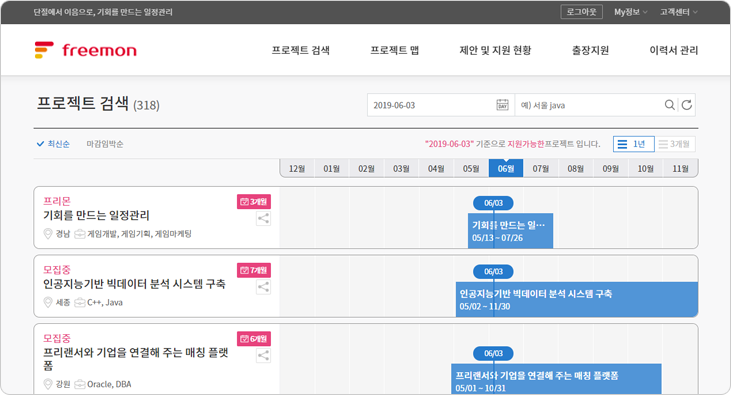Reset search with the refresh icon

pyautogui.click(x=687, y=105)
